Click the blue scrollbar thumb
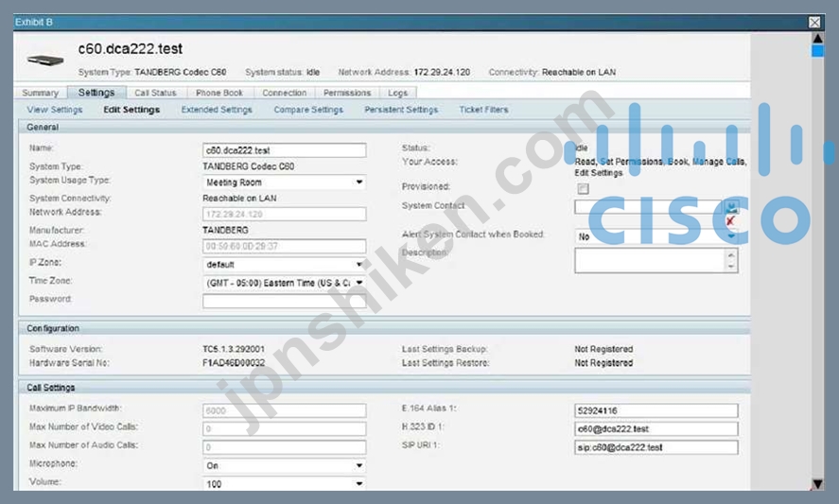The height and width of the screenshot is (504, 839). click(817, 51)
